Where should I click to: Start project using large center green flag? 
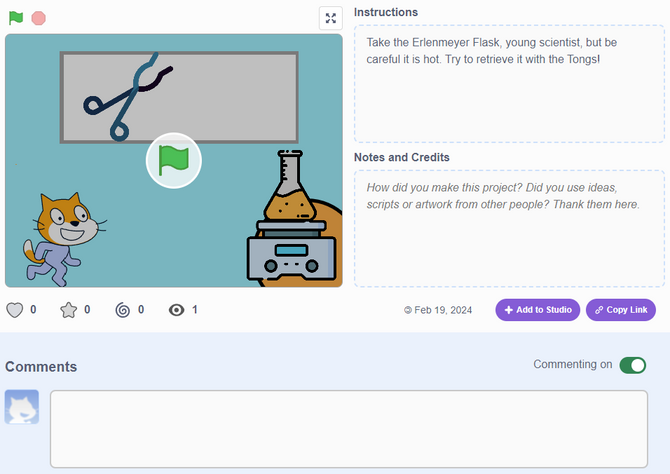tap(173, 160)
